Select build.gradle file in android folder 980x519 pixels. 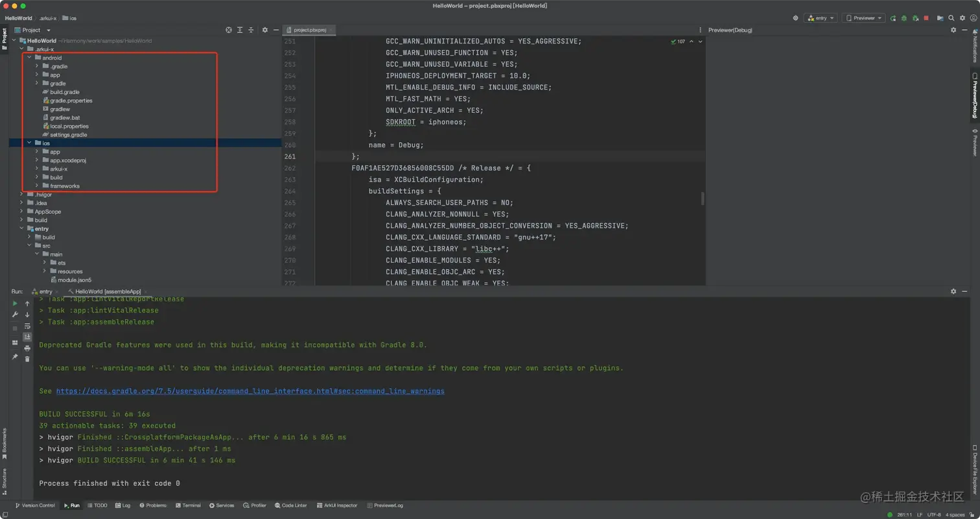(x=65, y=92)
